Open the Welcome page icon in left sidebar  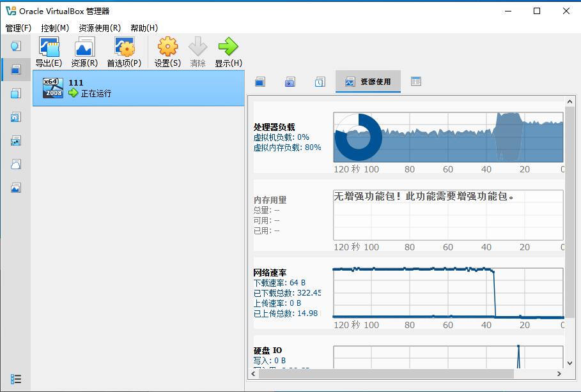pyautogui.click(x=15, y=46)
